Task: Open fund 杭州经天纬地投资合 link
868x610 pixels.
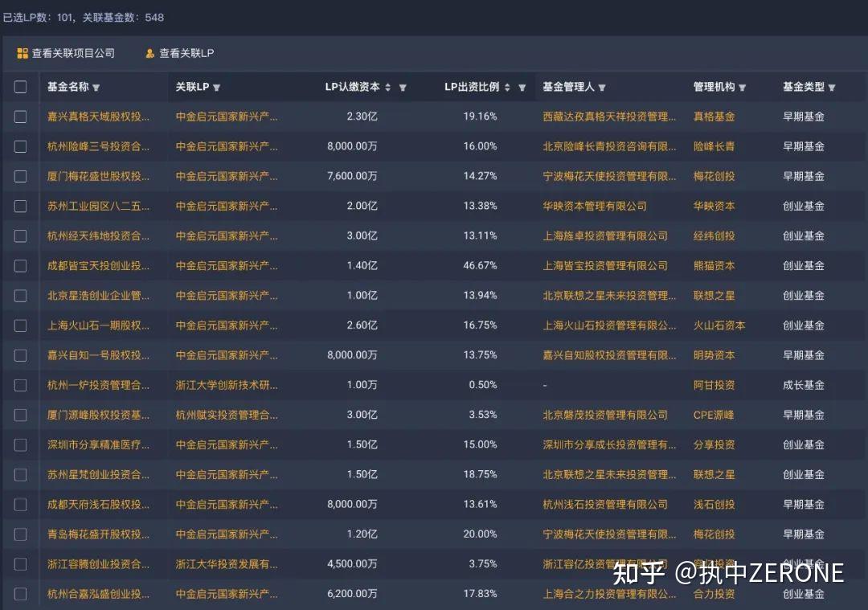Action: [x=98, y=236]
